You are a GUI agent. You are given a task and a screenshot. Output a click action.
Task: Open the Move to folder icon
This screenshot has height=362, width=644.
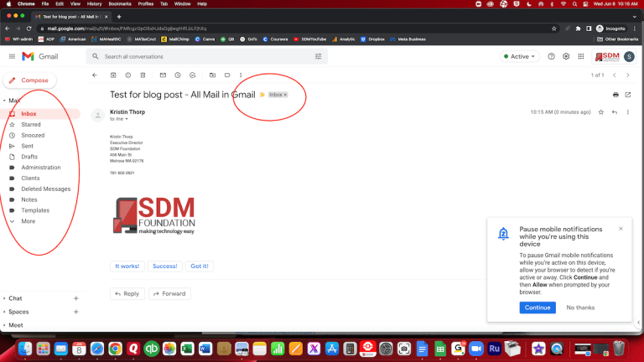[212, 75]
